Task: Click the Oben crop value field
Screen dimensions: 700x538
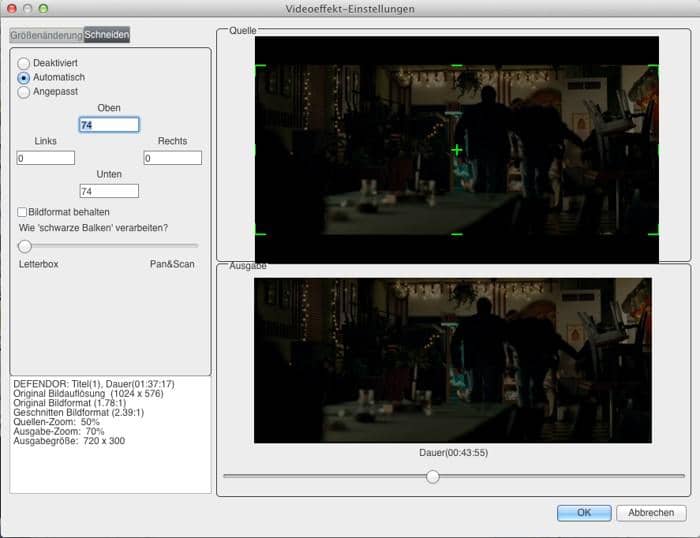Action: [x=109, y=125]
